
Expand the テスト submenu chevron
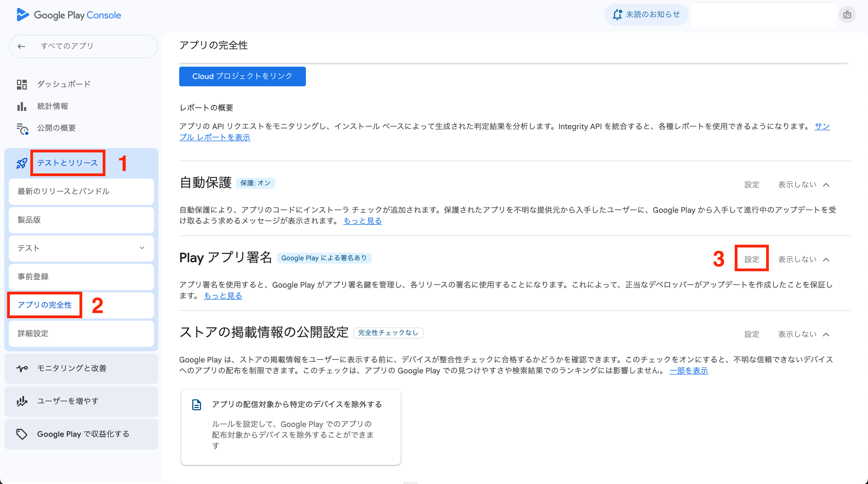(x=142, y=248)
